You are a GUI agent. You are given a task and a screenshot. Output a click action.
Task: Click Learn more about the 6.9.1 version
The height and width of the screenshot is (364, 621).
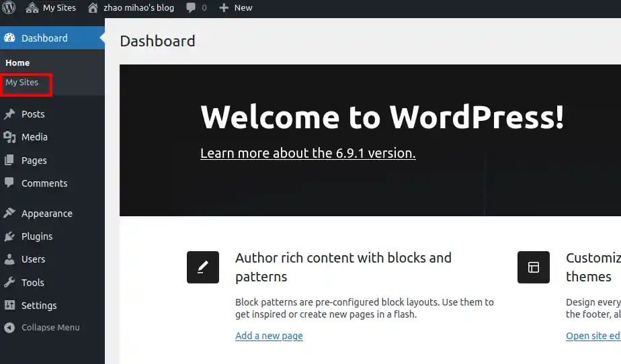tap(308, 153)
